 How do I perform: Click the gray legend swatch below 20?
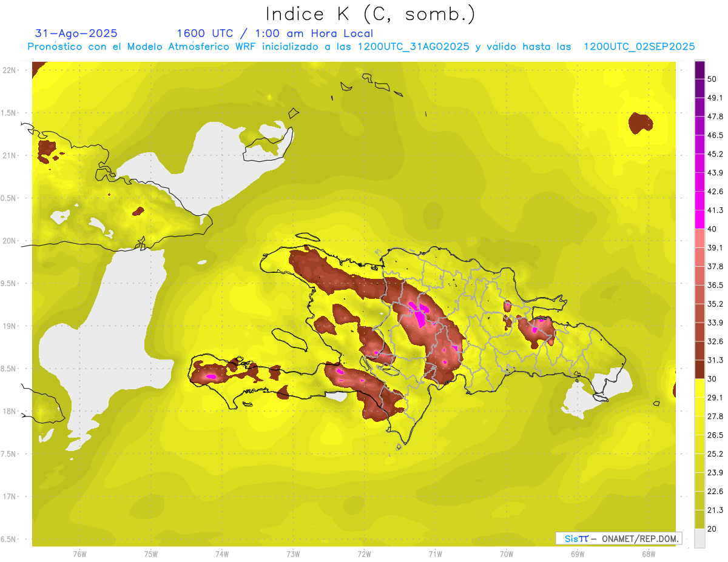[699, 538]
